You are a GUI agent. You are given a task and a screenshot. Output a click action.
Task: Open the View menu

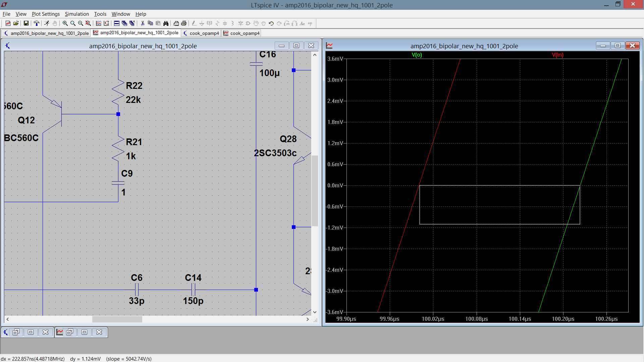coord(21,14)
